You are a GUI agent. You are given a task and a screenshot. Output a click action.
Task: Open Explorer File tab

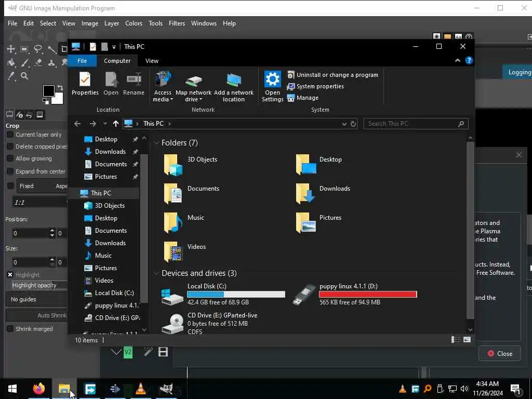click(82, 61)
